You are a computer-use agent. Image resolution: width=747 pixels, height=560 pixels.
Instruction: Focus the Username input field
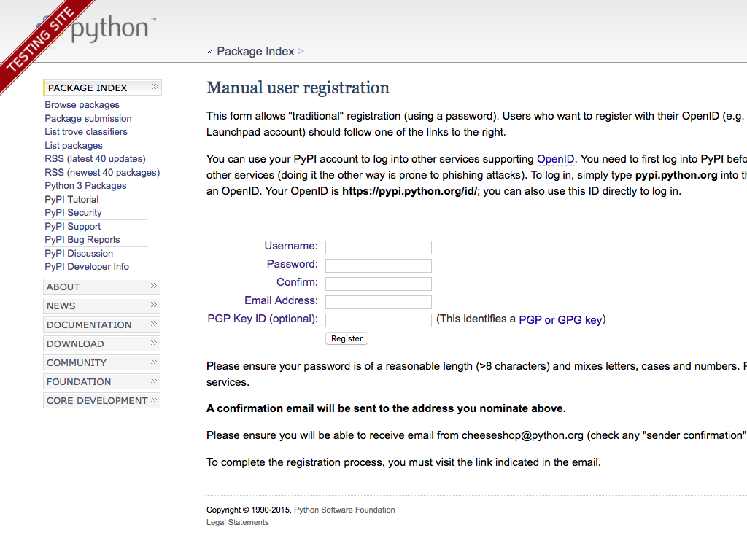click(x=378, y=247)
